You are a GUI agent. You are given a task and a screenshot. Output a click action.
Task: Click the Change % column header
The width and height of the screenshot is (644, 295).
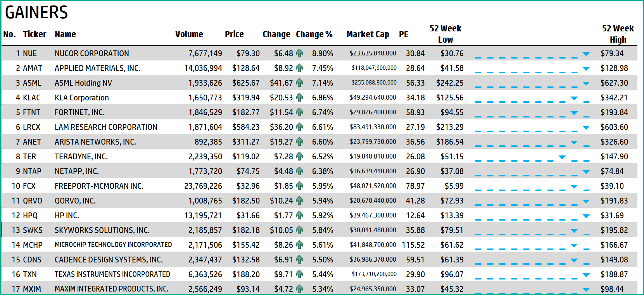[314, 34]
